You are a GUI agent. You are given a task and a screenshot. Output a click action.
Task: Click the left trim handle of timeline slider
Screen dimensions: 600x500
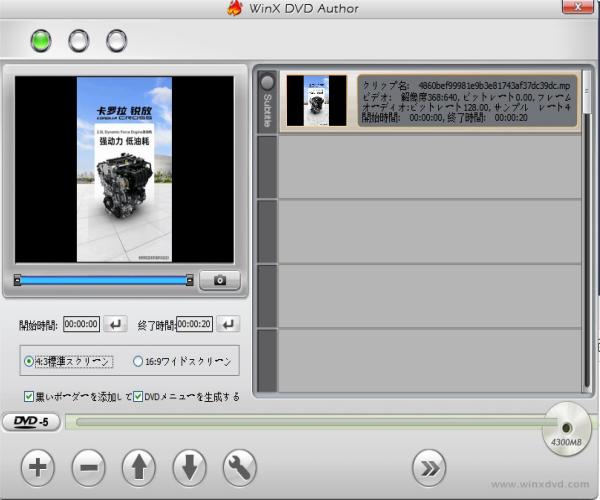pos(17,280)
